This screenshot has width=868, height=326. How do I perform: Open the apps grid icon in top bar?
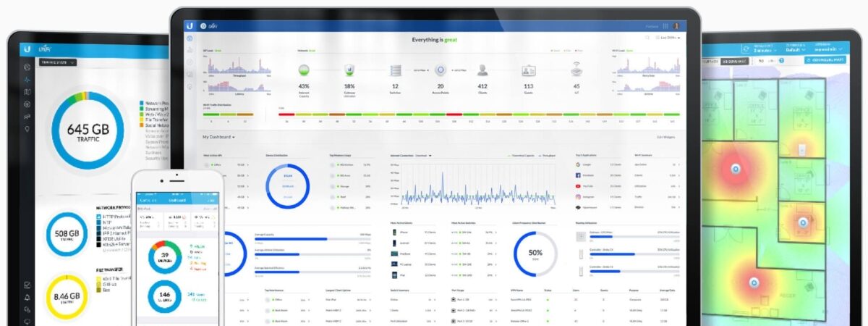click(665, 26)
